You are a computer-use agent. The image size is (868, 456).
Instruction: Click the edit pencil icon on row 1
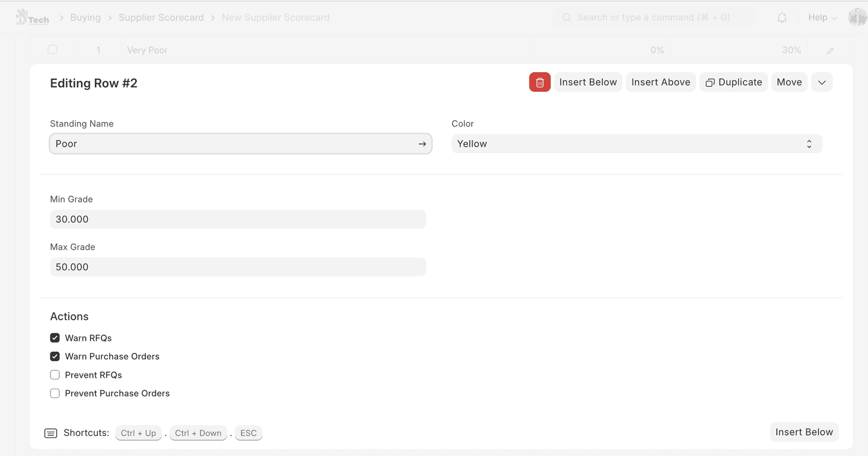830,50
